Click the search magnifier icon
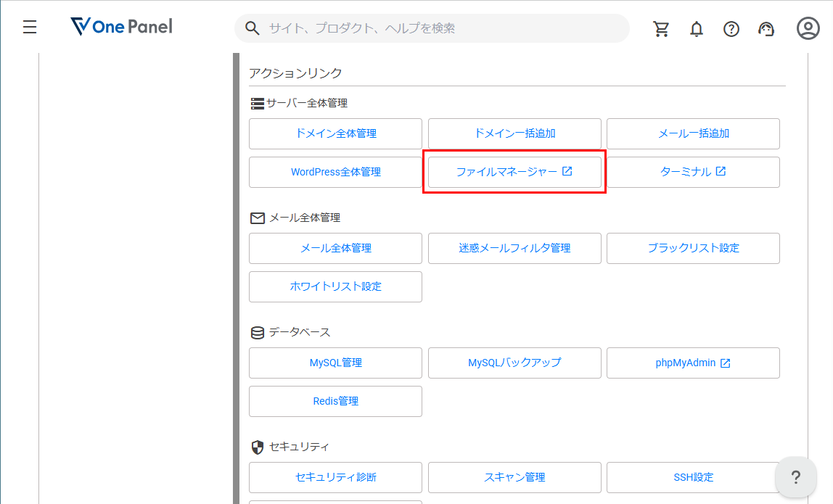The image size is (833, 504). pyautogui.click(x=252, y=28)
